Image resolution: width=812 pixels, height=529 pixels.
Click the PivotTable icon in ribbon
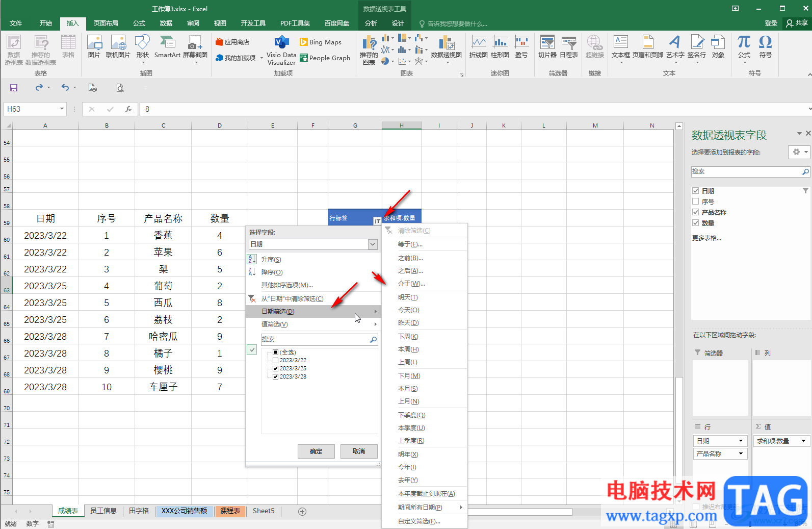14,49
